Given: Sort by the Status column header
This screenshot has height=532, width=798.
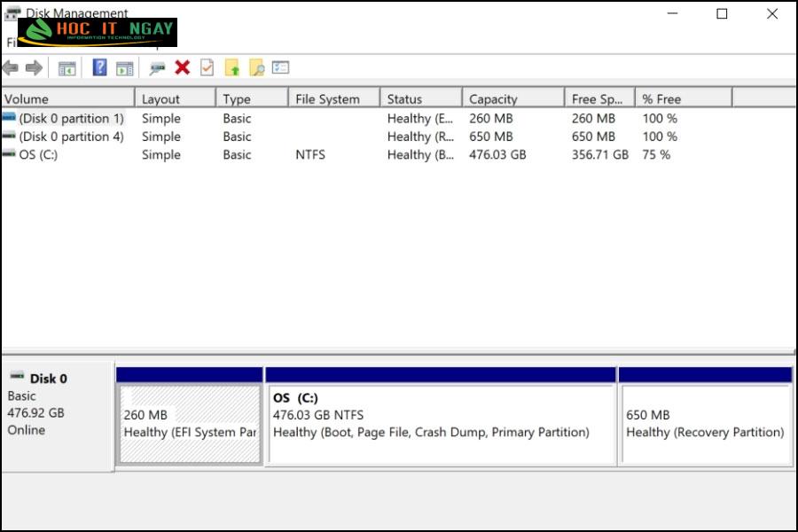Looking at the screenshot, I should (x=421, y=98).
